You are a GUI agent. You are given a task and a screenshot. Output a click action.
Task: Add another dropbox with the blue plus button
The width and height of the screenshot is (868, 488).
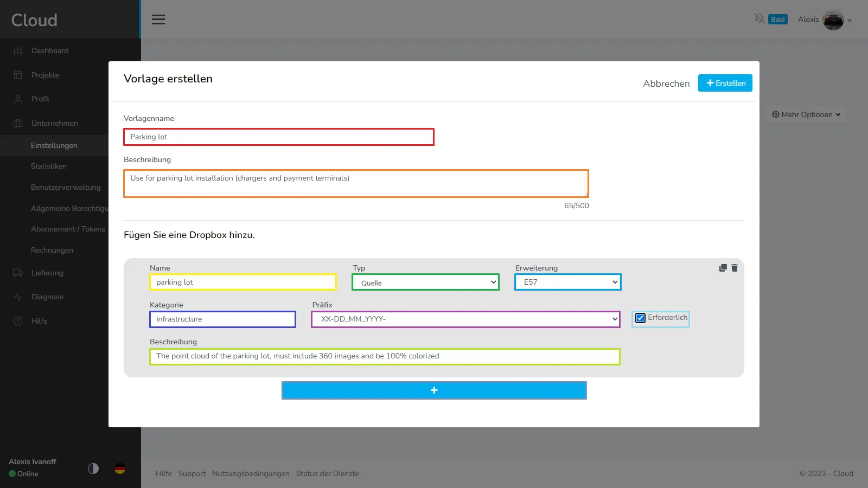434,390
